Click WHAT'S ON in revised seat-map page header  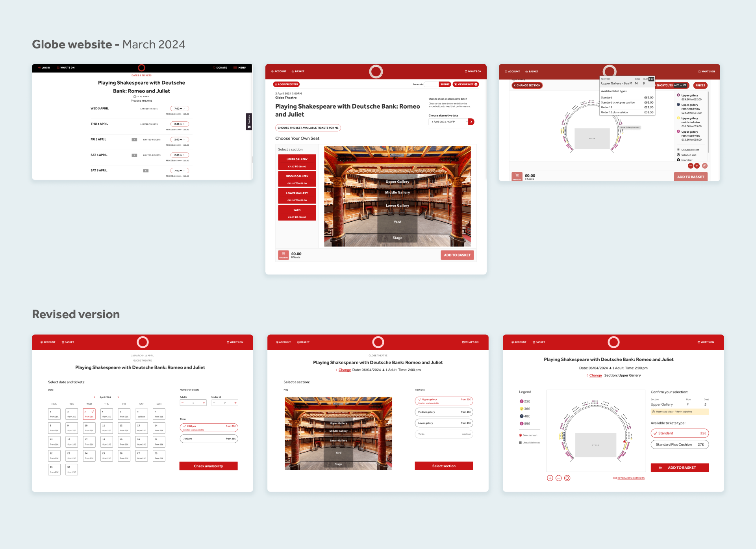(x=706, y=342)
